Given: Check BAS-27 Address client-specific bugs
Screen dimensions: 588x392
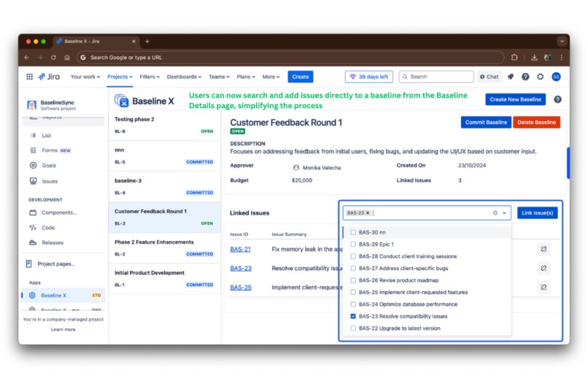Looking at the screenshot, I should (x=353, y=268).
